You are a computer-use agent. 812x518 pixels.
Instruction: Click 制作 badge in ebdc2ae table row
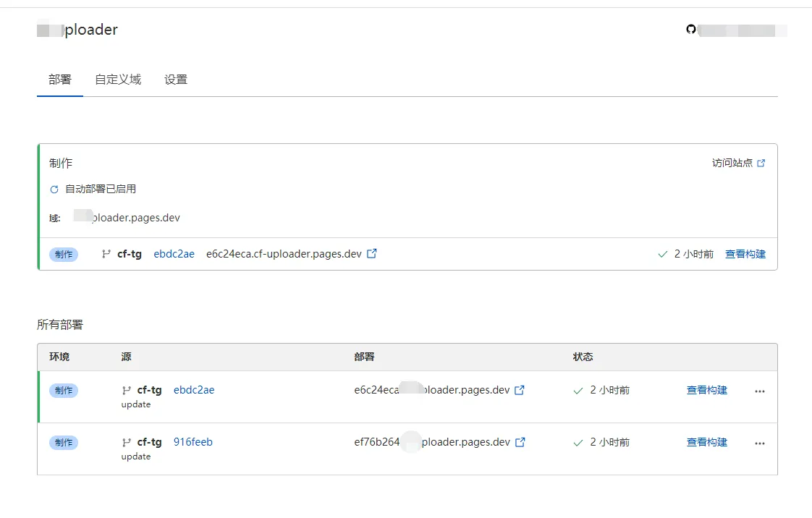64,391
